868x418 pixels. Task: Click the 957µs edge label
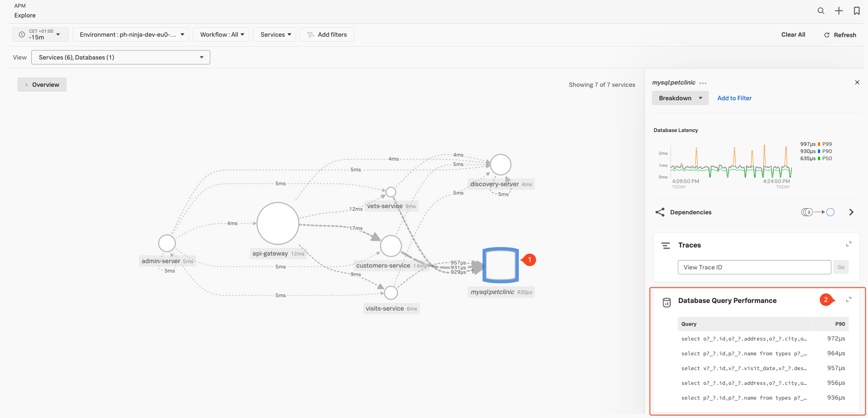(x=458, y=263)
